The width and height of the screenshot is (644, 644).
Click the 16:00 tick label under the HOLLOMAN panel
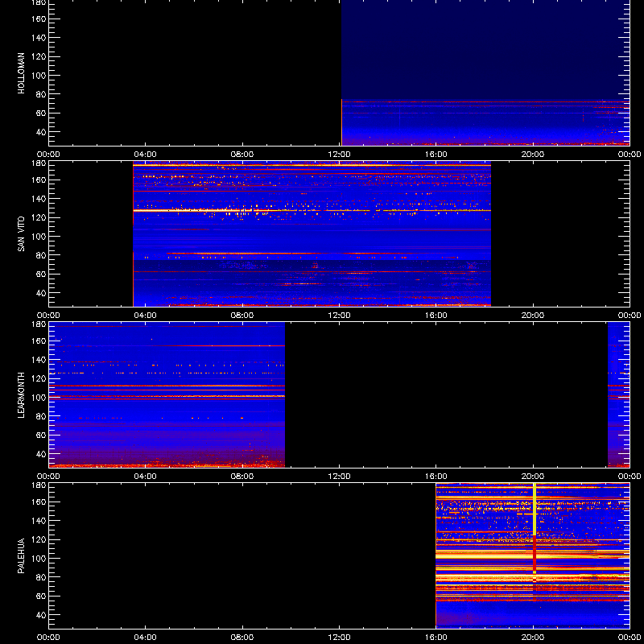pyautogui.click(x=436, y=155)
